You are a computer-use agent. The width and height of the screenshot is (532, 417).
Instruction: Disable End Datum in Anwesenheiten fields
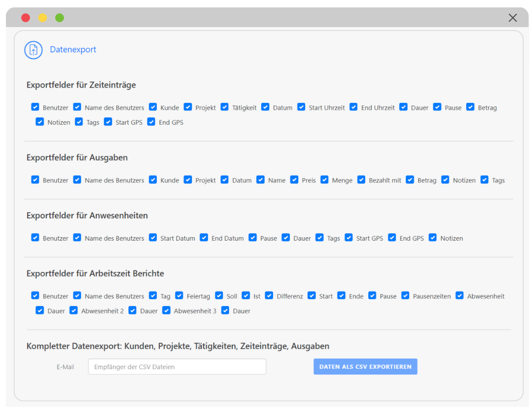pyautogui.click(x=204, y=238)
